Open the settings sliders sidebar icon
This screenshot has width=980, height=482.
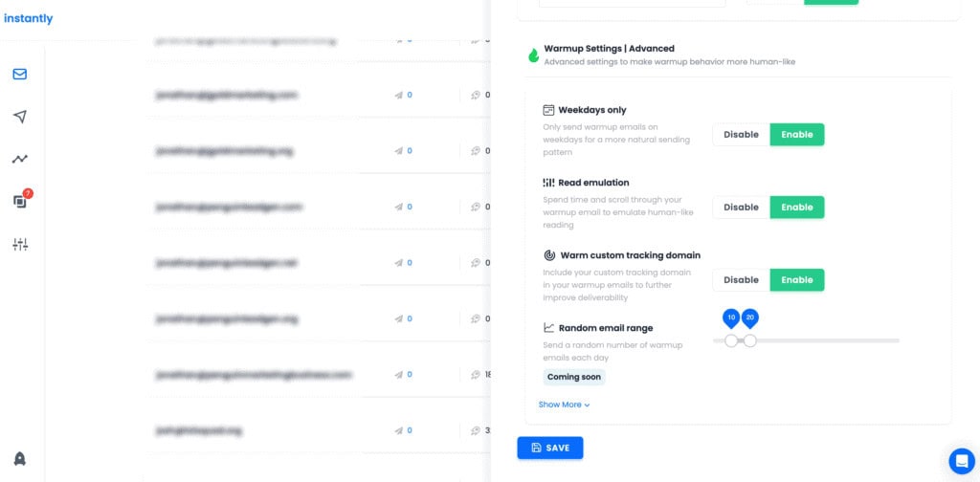pos(20,245)
